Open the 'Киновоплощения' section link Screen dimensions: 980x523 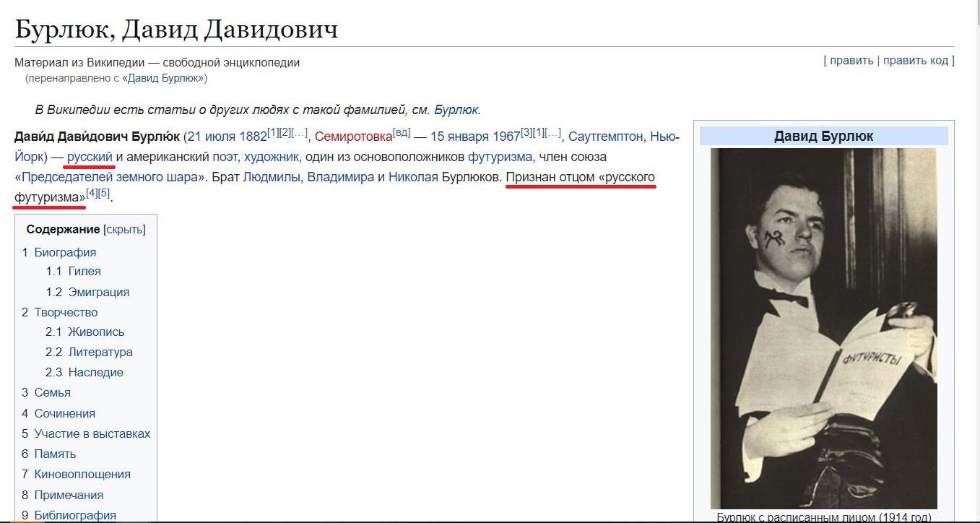[x=82, y=475]
